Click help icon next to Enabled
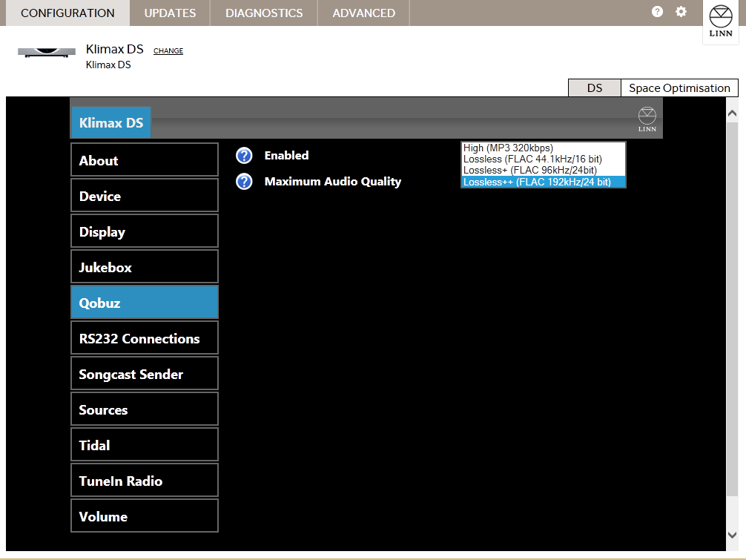The height and width of the screenshot is (560, 746). point(244,156)
